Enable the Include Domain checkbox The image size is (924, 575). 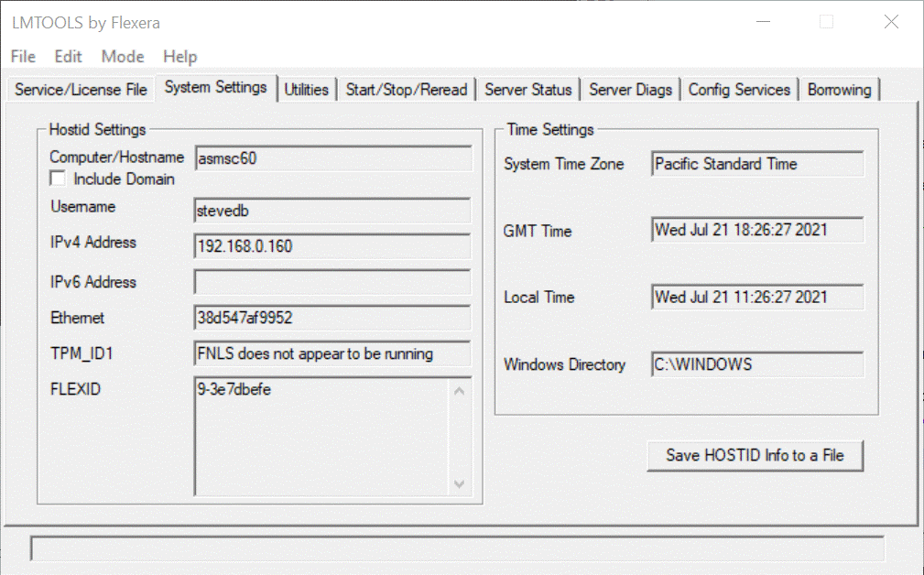[x=58, y=179]
